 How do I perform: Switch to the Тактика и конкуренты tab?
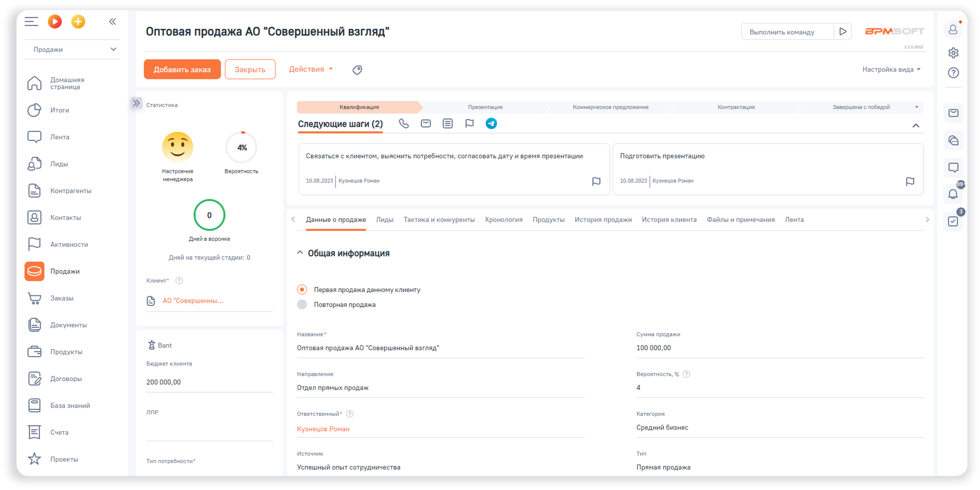[439, 219]
